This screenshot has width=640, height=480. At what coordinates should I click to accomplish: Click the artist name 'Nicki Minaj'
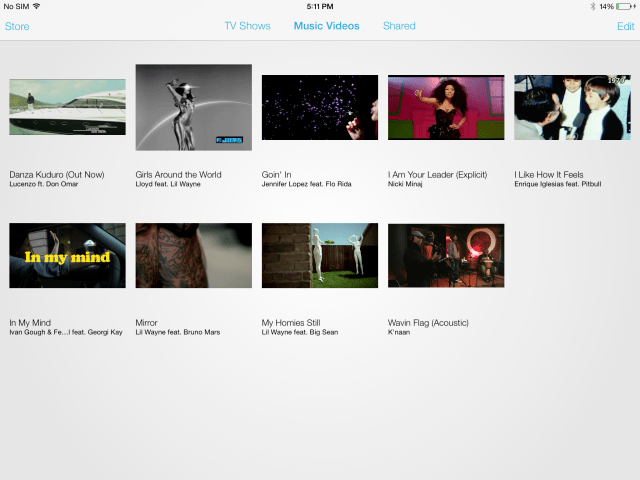tap(405, 184)
